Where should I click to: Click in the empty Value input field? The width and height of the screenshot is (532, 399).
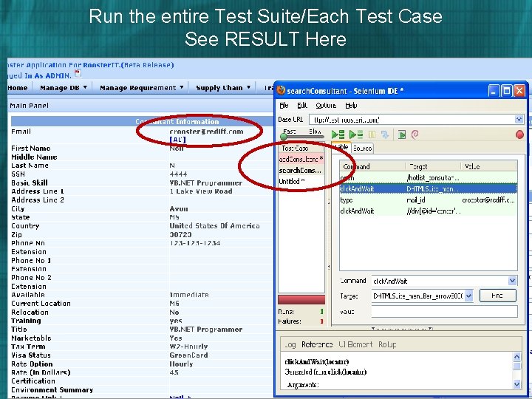(x=444, y=311)
